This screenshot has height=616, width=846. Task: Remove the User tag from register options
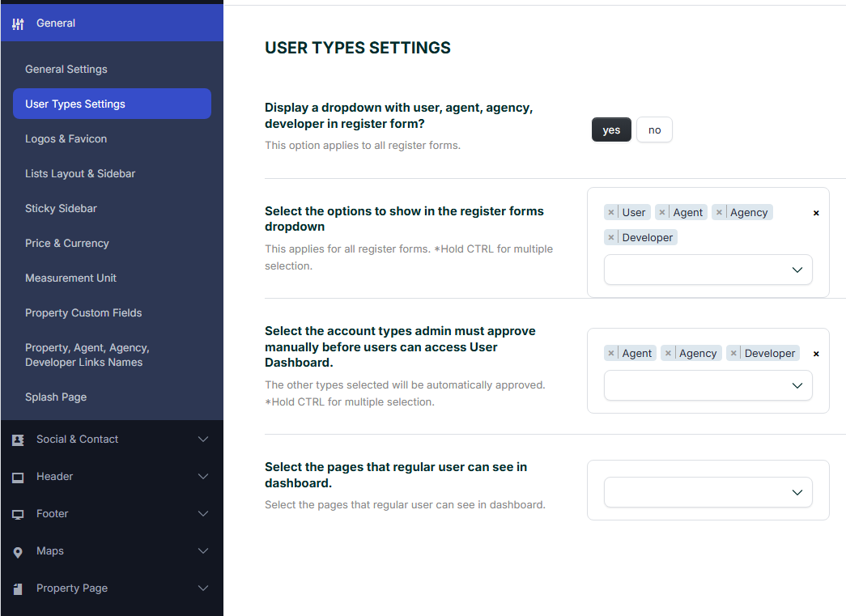tap(611, 213)
